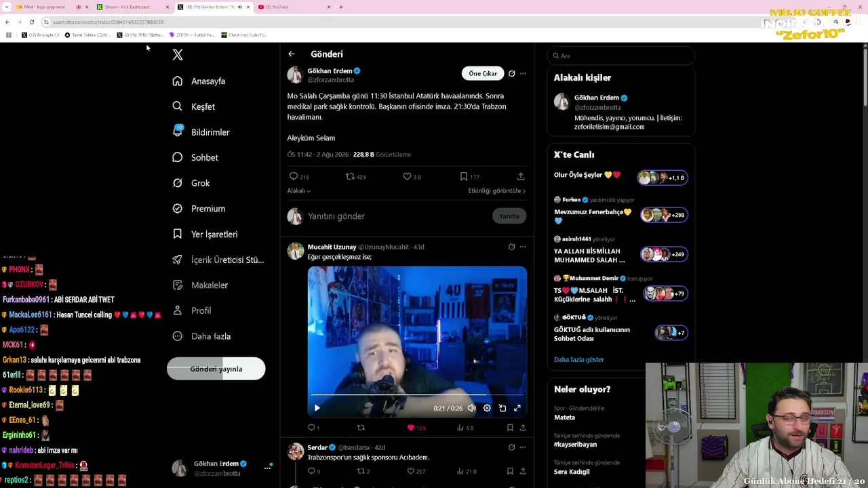Open Bildirimler notifications
Image resolution: width=868 pixels, height=488 pixels.
[x=201, y=132]
